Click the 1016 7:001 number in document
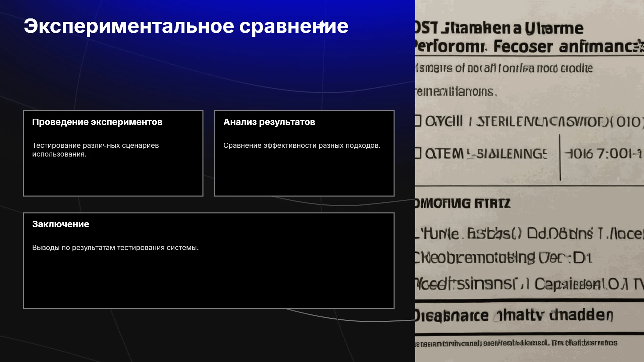 603,154
